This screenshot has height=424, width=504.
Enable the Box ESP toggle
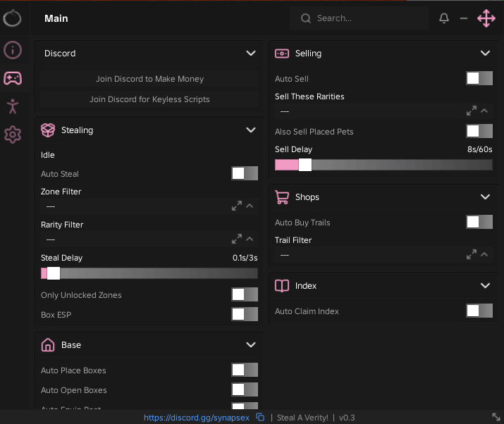tap(245, 314)
